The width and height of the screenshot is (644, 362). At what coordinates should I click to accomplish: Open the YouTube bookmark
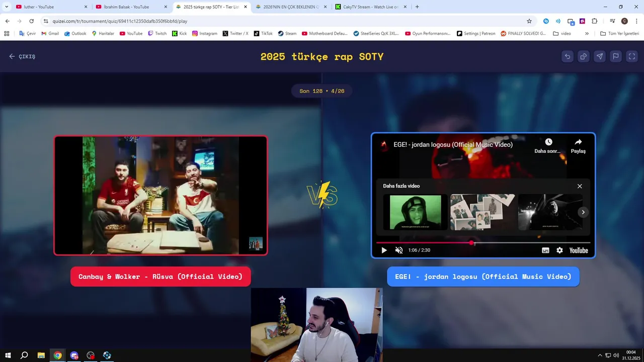click(x=131, y=33)
